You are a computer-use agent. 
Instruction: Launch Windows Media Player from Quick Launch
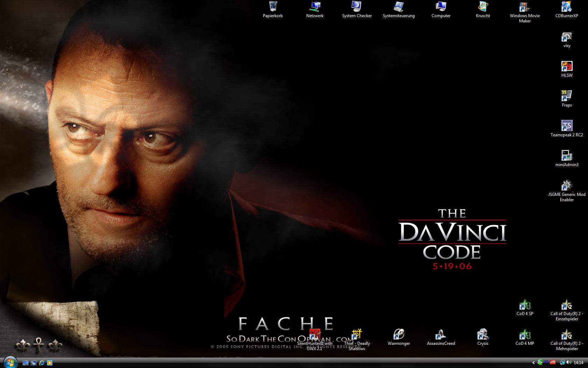click(50, 363)
